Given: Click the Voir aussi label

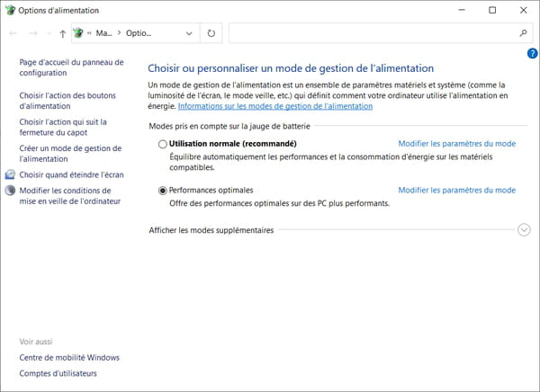Looking at the screenshot, I should click(x=36, y=342).
